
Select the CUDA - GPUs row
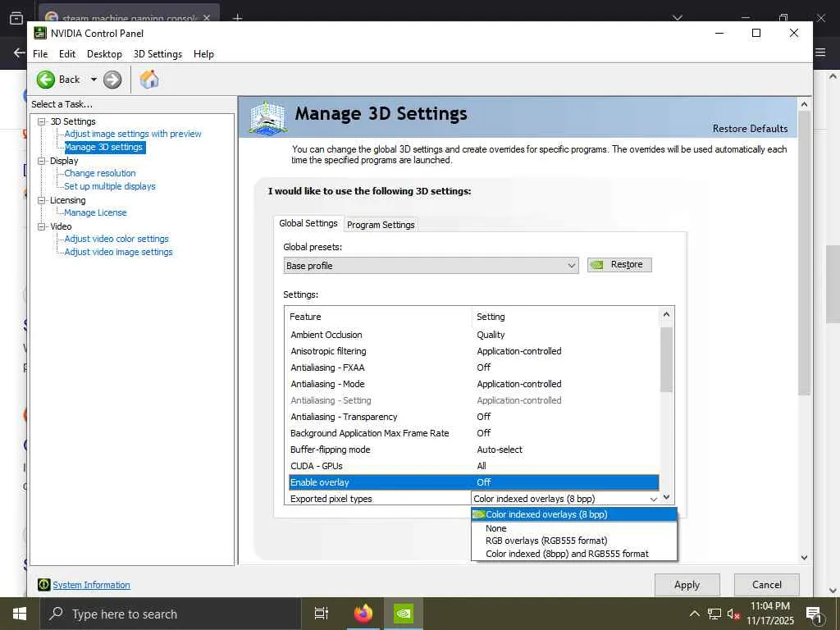474,466
